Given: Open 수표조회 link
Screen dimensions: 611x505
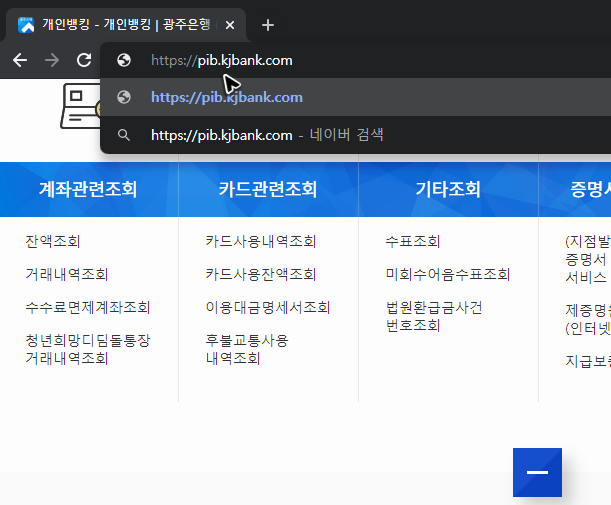Looking at the screenshot, I should (413, 242).
